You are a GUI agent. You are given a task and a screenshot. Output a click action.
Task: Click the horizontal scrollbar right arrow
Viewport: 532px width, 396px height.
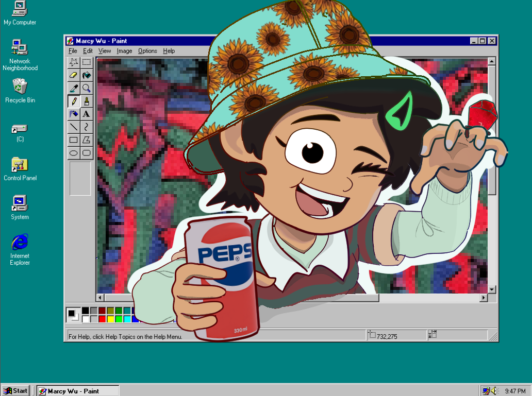click(484, 298)
